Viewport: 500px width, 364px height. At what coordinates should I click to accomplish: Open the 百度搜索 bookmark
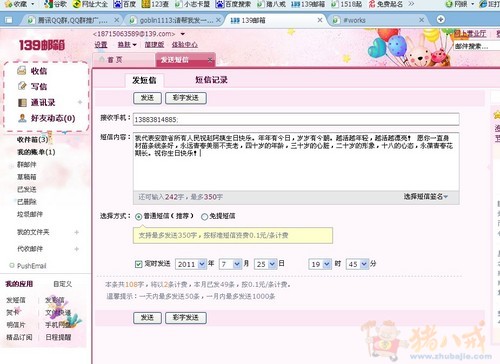point(233,4)
